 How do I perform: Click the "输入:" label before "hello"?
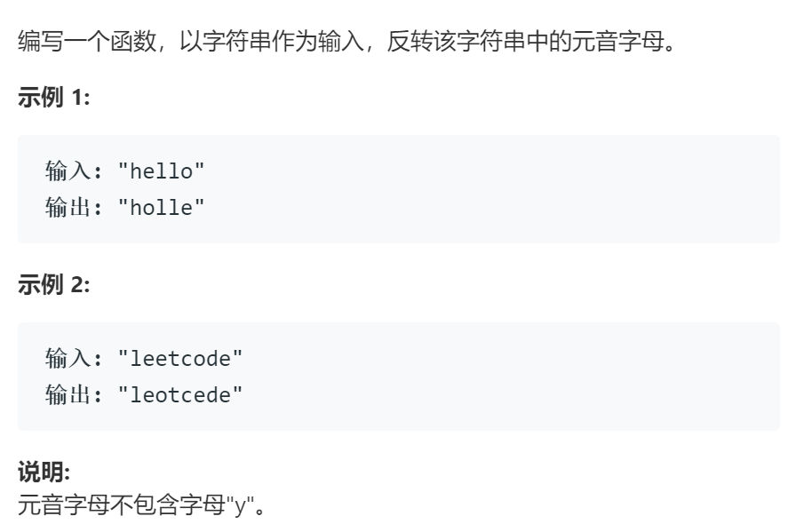click(74, 171)
